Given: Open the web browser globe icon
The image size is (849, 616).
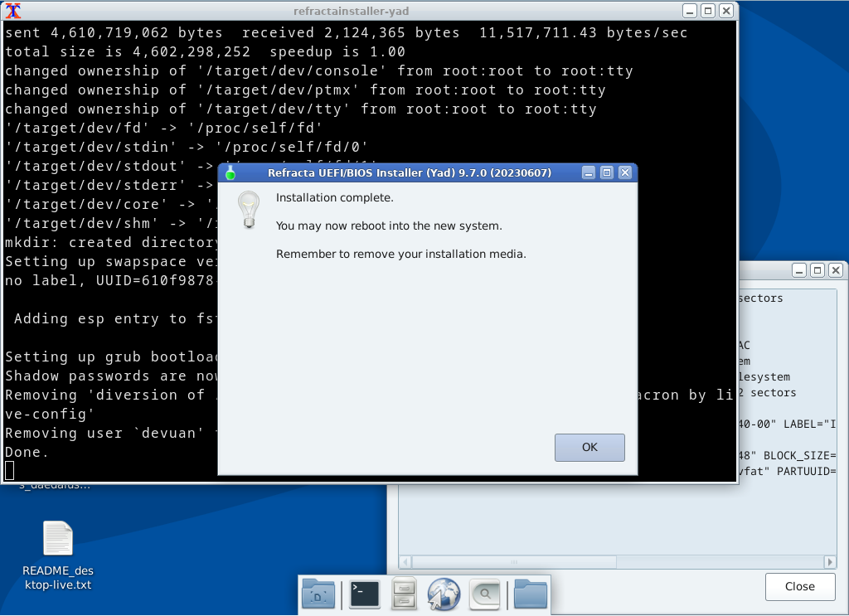Looking at the screenshot, I should click(444, 594).
